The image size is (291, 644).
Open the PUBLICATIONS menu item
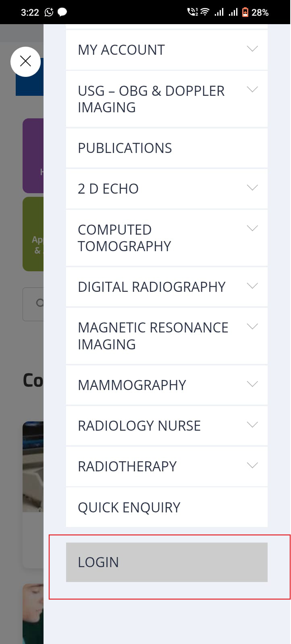pyautogui.click(x=167, y=148)
